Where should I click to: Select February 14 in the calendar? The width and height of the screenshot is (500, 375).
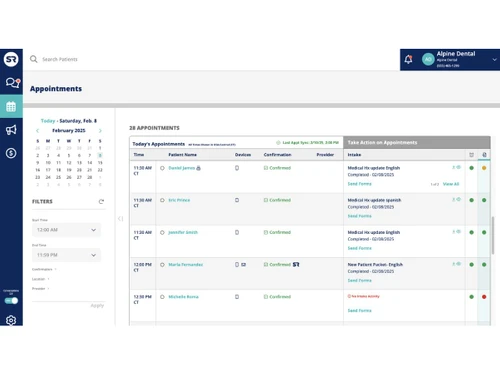click(90, 163)
